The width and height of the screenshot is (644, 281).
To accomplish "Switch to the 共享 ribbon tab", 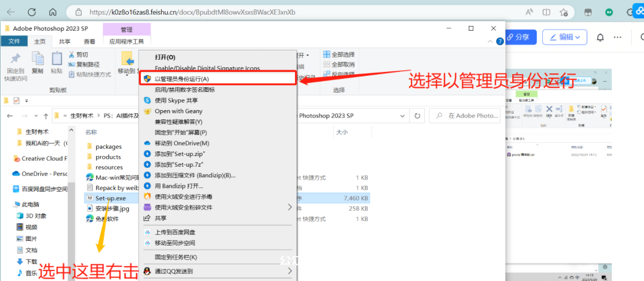I will pyautogui.click(x=65, y=41).
